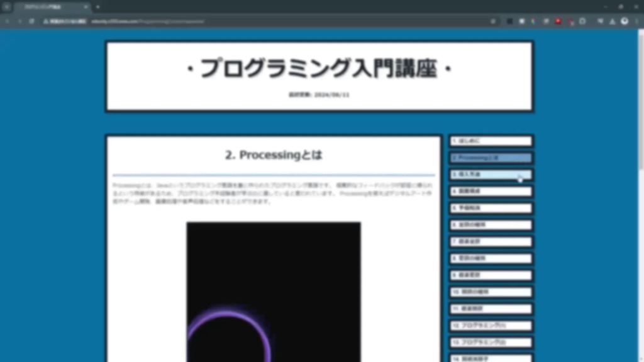The width and height of the screenshot is (644, 362).
Task: Reload the current webpage
Action: coord(32,21)
